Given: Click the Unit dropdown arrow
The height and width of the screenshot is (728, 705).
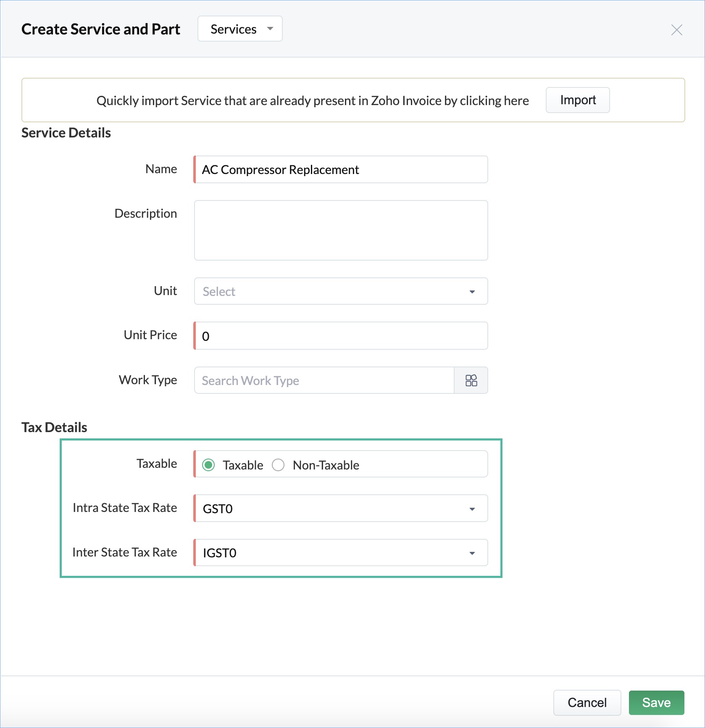Looking at the screenshot, I should tap(472, 292).
